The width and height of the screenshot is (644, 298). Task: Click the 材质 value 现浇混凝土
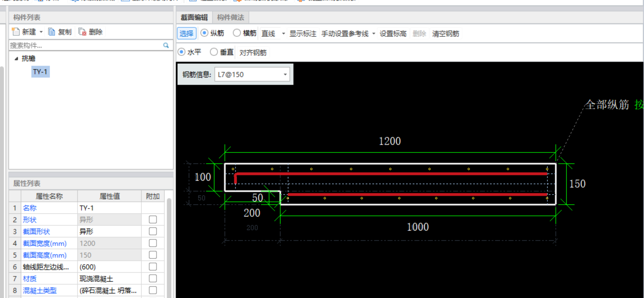(109, 279)
